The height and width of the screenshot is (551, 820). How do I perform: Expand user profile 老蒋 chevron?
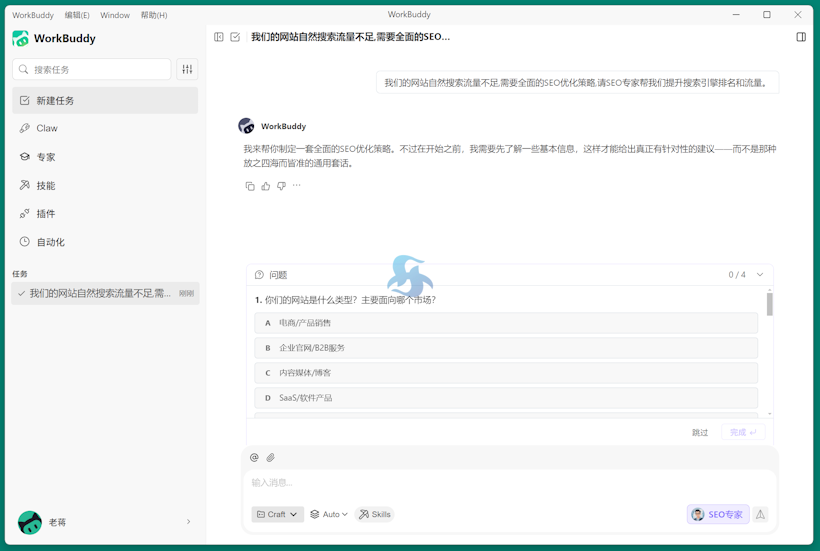coord(188,522)
